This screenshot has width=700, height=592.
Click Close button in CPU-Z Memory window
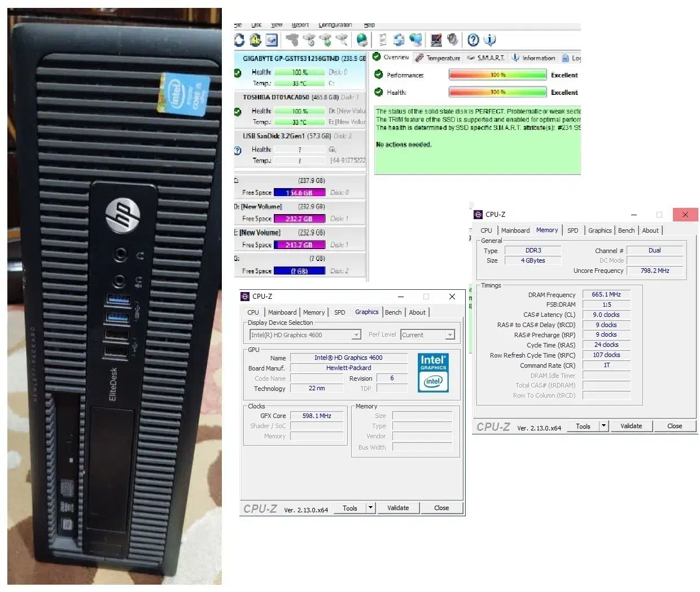(675, 426)
